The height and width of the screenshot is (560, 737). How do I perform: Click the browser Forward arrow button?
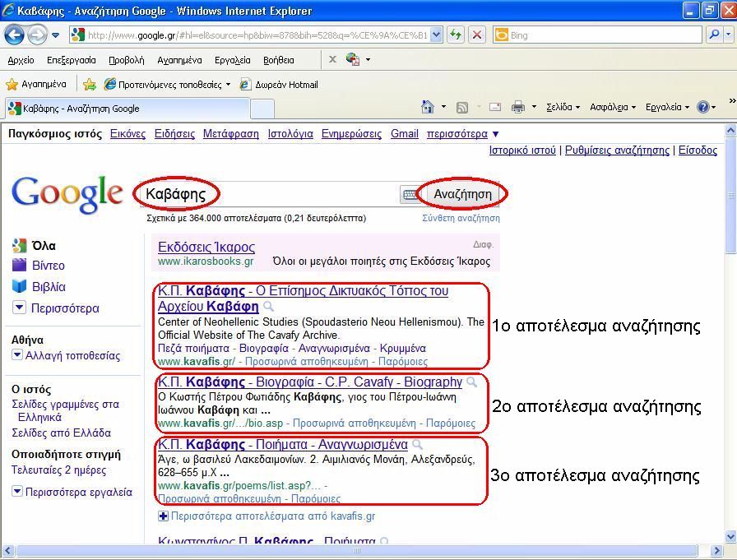click(37, 35)
